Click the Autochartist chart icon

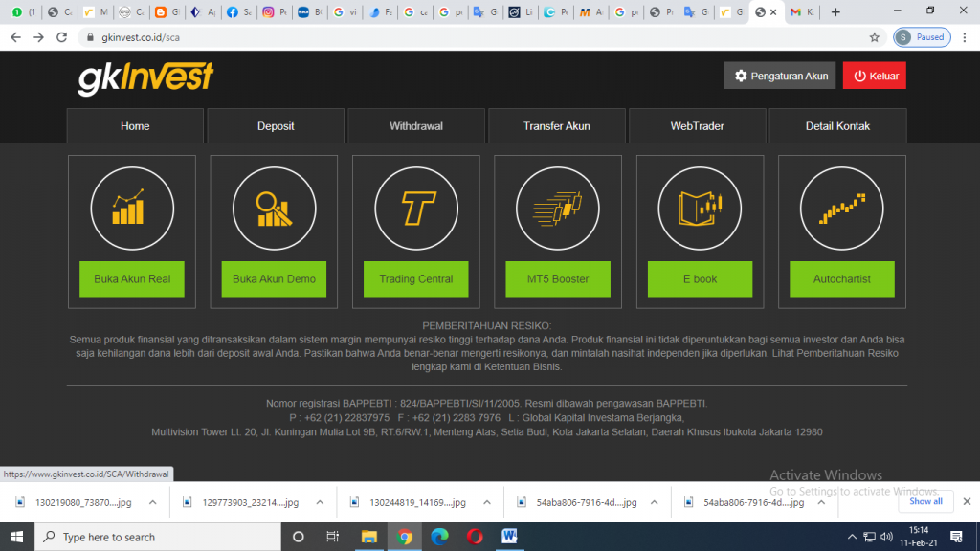coord(841,208)
